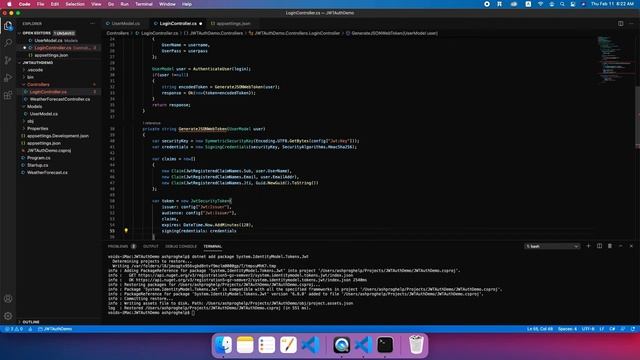Open appsettings.Development.json in the file tree
Screen dimensions: 640x360
58,136
